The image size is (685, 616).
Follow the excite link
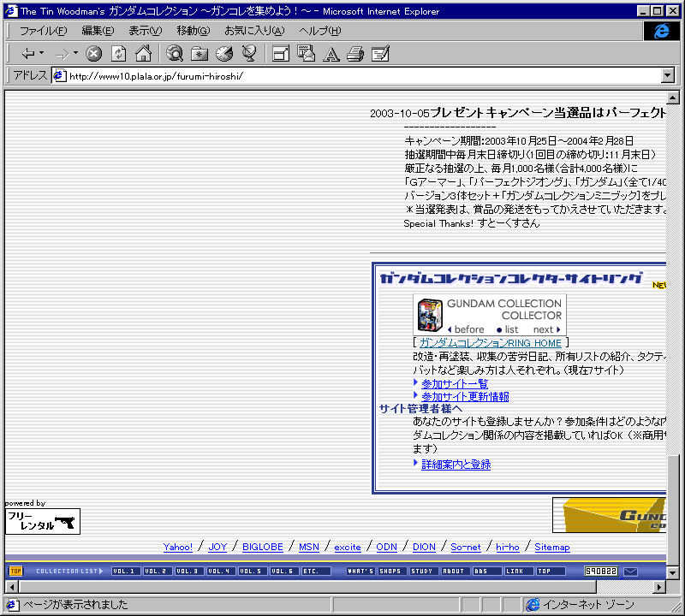coord(348,547)
